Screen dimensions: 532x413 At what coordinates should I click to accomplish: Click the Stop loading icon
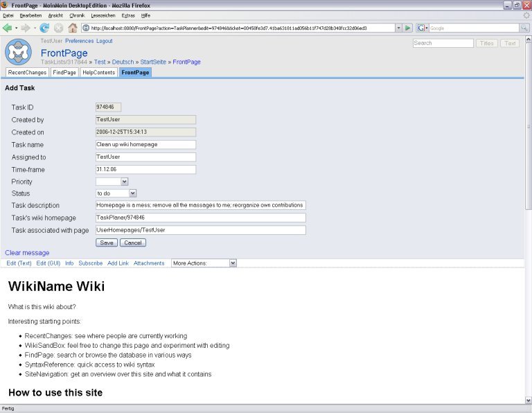click(58, 28)
